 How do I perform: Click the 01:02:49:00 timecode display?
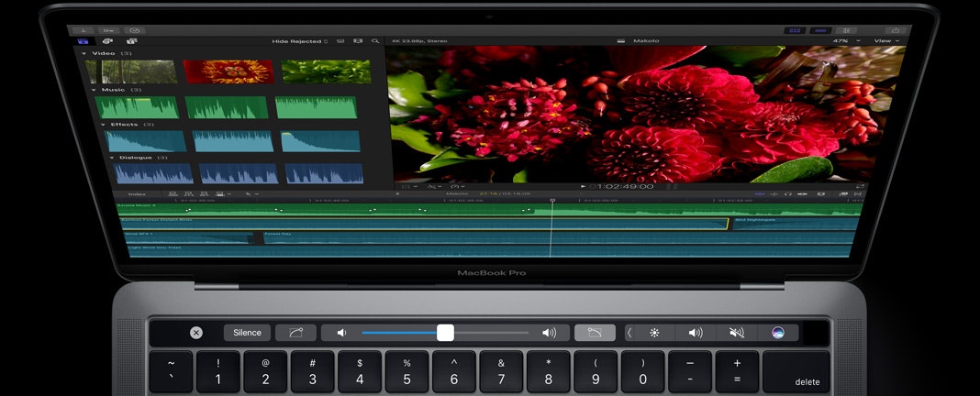pyautogui.click(x=622, y=186)
